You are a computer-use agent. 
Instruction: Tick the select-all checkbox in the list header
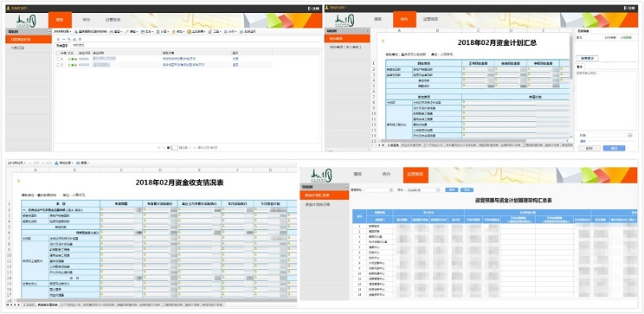tap(57, 54)
